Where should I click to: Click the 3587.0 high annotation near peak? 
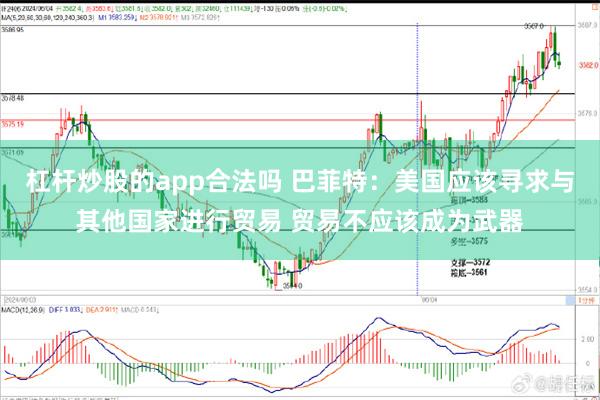point(533,26)
